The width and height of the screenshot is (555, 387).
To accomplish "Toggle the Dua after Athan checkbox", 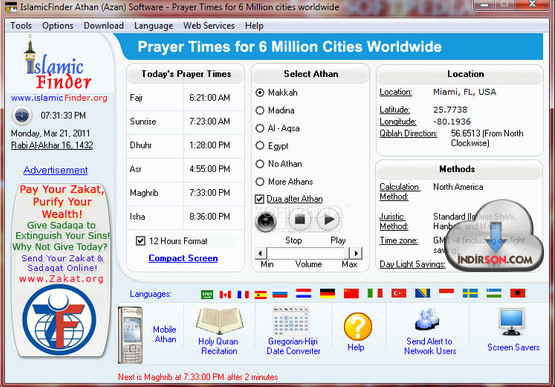I will (259, 199).
